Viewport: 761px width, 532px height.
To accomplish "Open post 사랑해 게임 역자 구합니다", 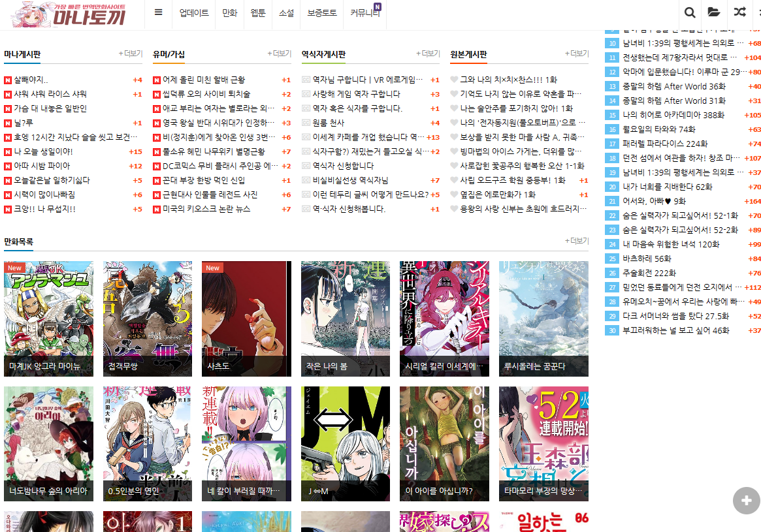I will coord(356,94).
